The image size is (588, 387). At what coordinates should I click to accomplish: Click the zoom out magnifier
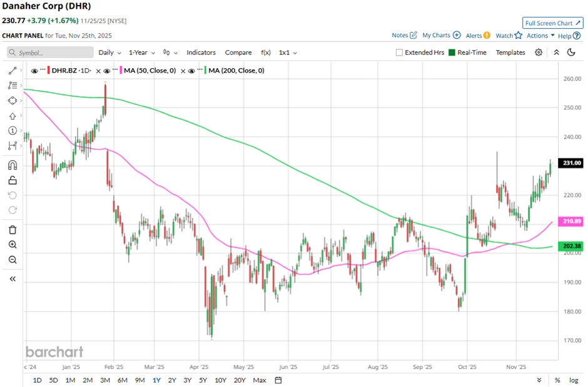click(13, 259)
